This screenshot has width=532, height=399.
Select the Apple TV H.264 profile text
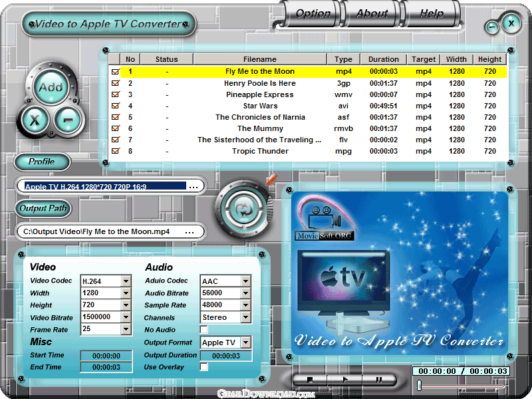tap(105, 186)
